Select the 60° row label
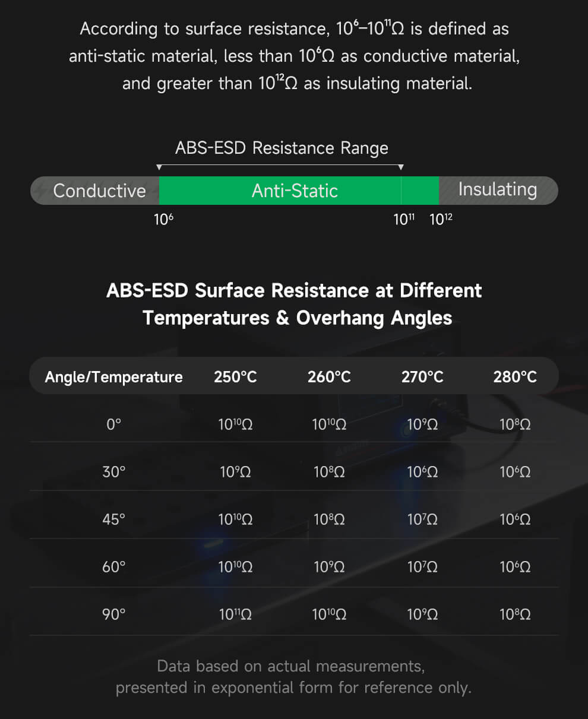The image size is (588, 719). (x=113, y=567)
